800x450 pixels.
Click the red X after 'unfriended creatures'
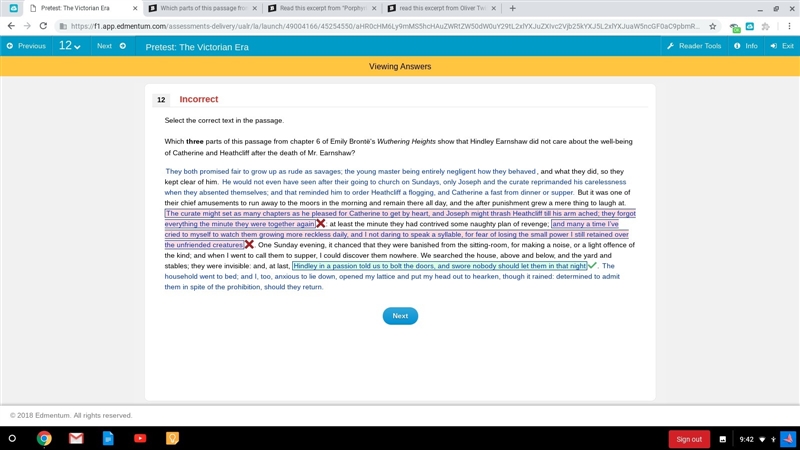pyautogui.click(x=249, y=244)
